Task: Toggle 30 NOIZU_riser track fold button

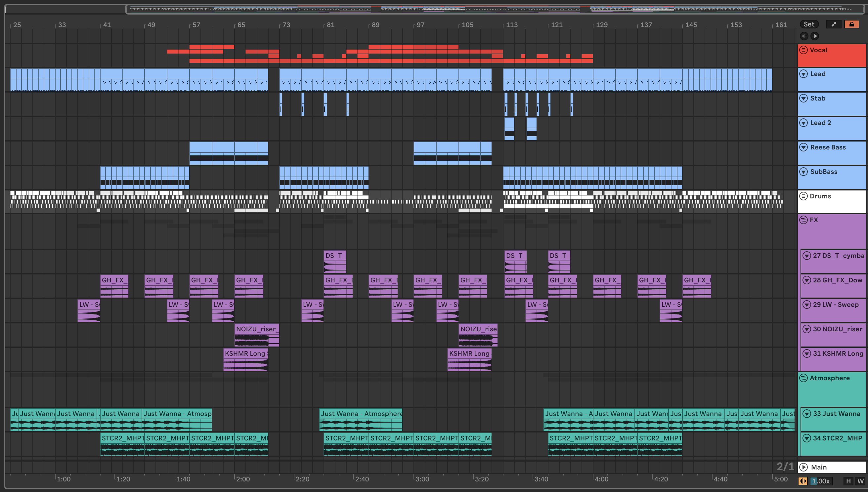Action: pos(806,329)
